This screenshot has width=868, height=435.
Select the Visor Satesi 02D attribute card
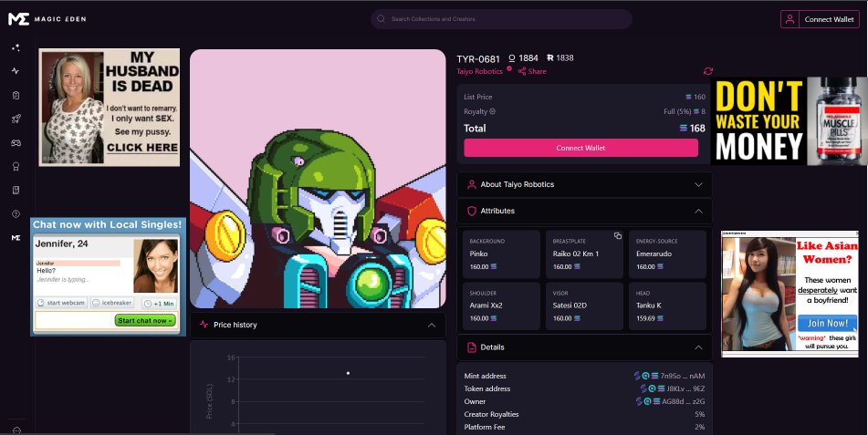coord(584,306)
